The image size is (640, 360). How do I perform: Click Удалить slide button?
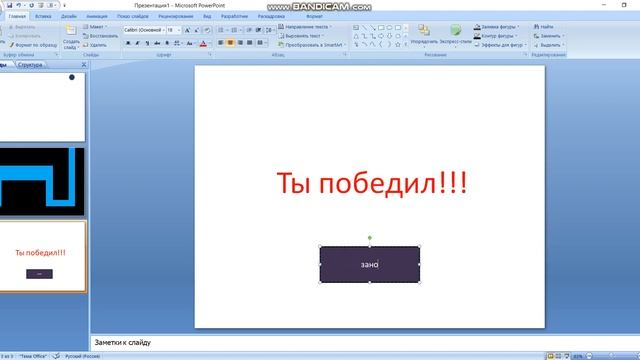95,45
